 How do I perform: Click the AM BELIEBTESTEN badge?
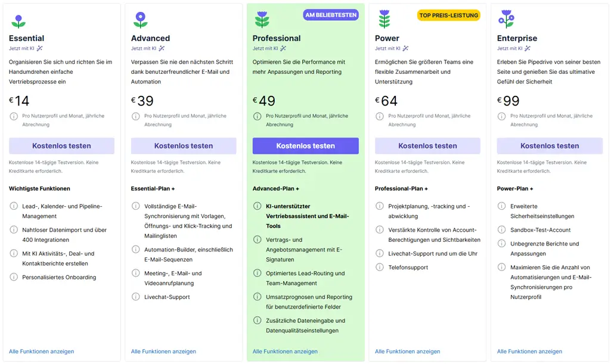pyautogui.click(x=331, y=15)
